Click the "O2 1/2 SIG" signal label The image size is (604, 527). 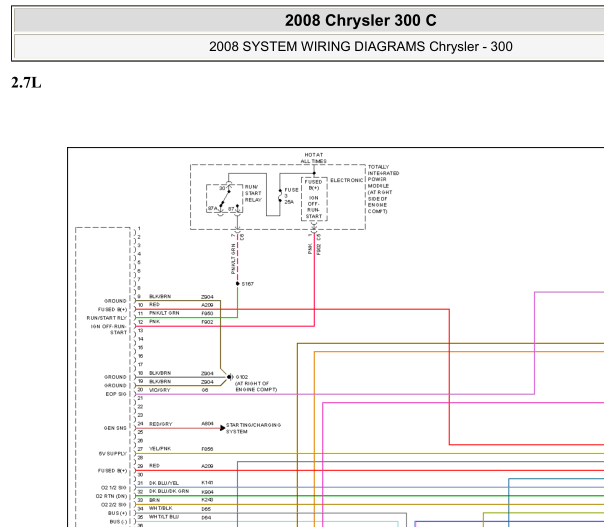[x=114, y=488]
